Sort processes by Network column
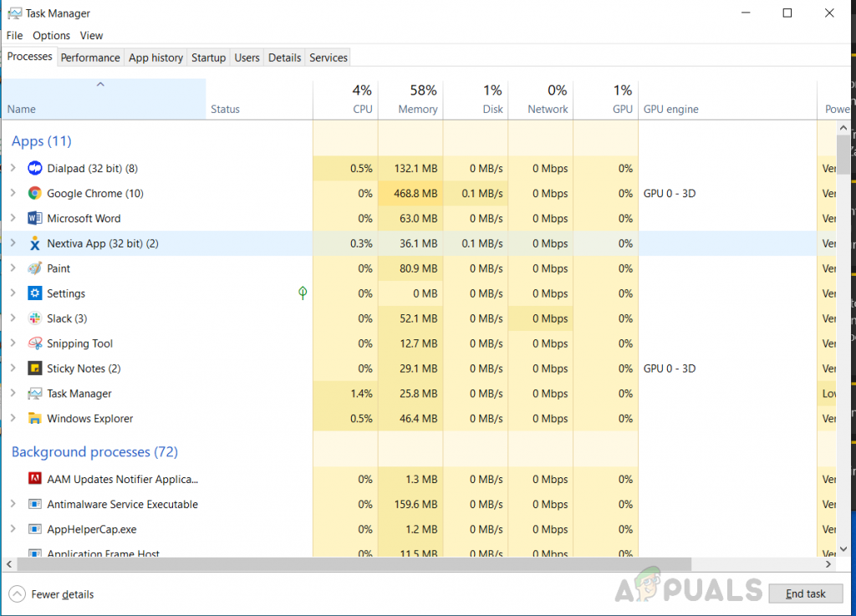Screen dimensions: 856x616 [x=541, y=99]
